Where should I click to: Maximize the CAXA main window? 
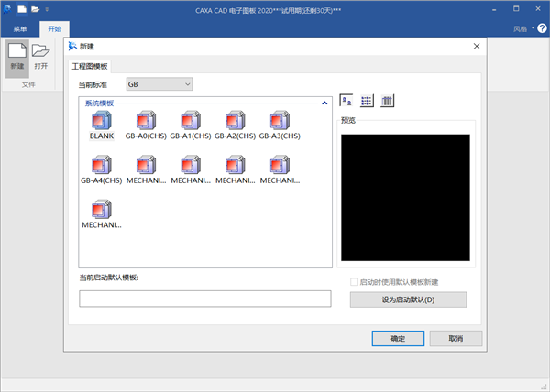[516, 9]
